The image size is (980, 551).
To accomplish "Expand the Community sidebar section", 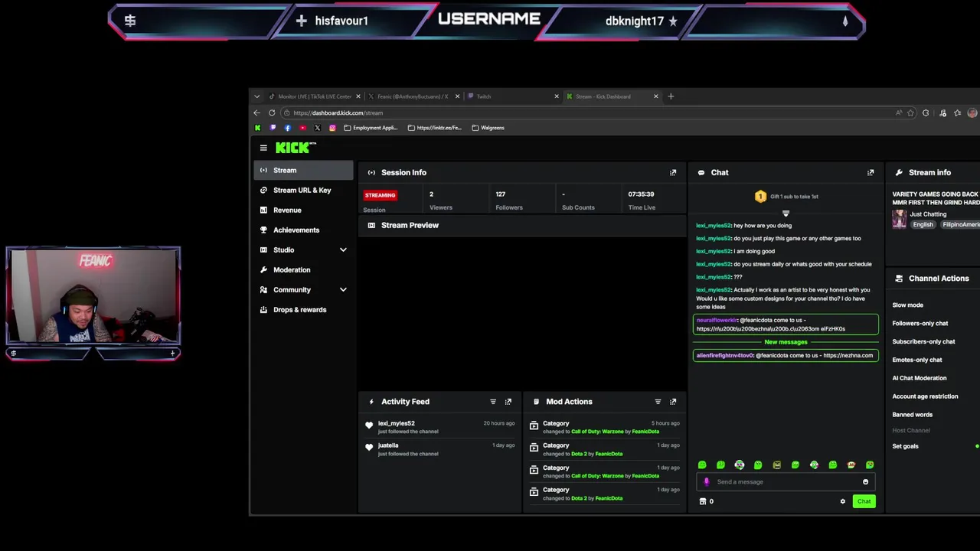I will click(343, 290).
